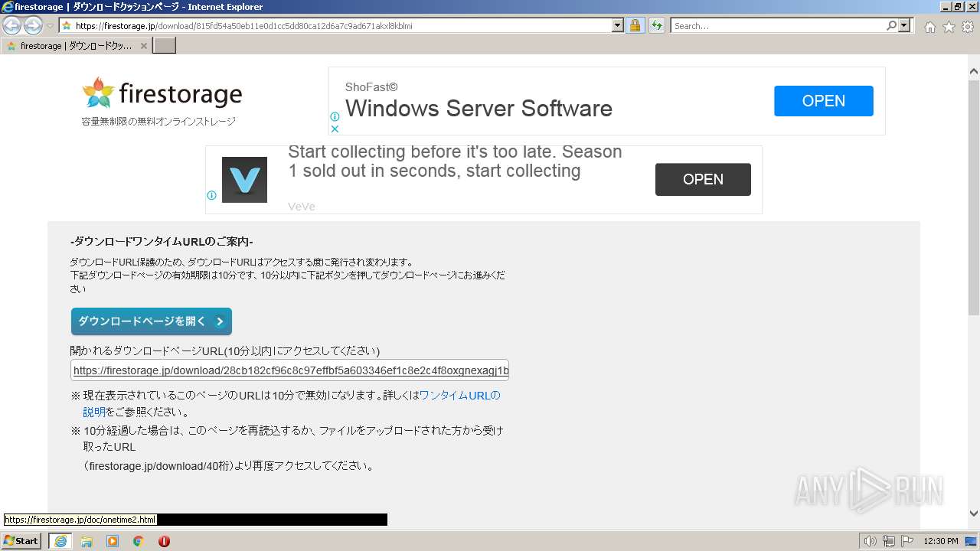Open media player taskbar icon
Viewport: 980px width, 551px height.
(x=113, y=541)
